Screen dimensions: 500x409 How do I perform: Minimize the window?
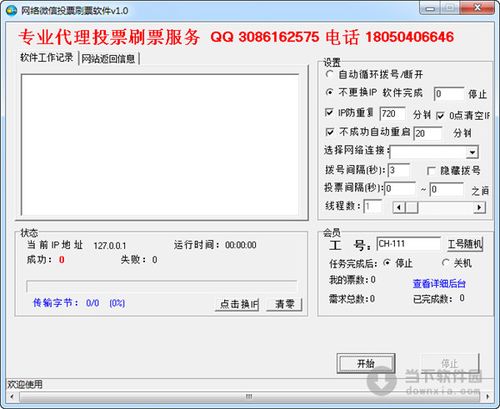click(x=430, y=8)
